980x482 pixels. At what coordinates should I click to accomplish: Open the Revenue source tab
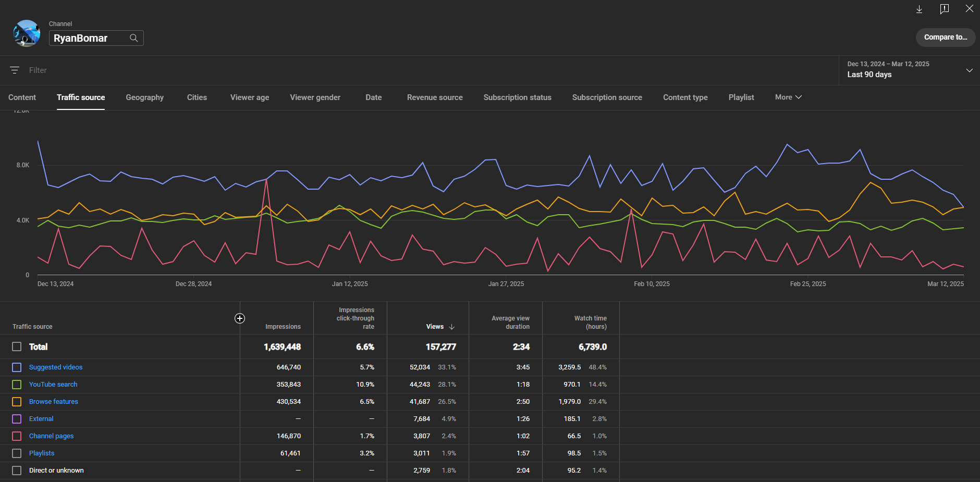[435, 97]
